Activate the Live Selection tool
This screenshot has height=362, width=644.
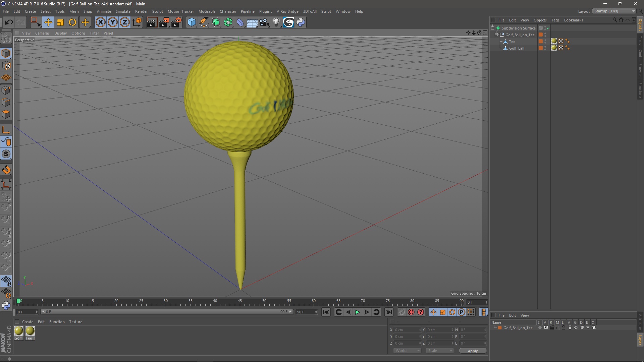pyautogui.click(x=35, y=22)
